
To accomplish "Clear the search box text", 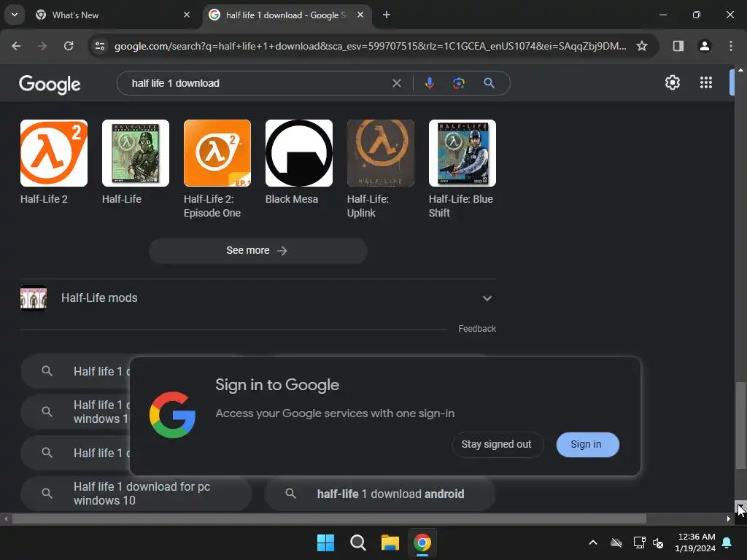I will click(396, 83).
